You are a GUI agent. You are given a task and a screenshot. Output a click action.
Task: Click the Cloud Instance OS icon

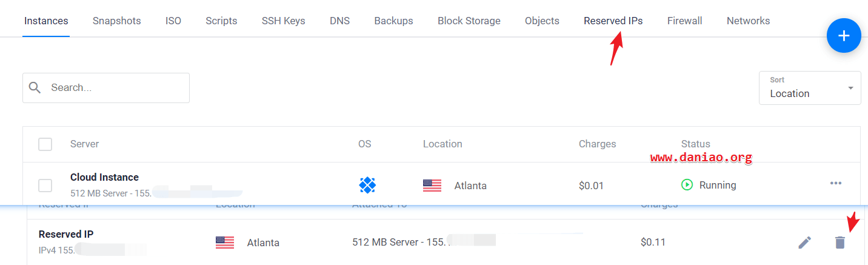[x=368, y=184]
